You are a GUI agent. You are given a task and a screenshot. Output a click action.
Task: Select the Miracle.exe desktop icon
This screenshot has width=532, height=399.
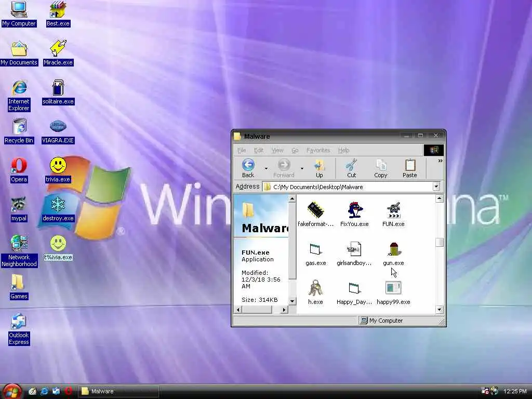click(58, 54)
